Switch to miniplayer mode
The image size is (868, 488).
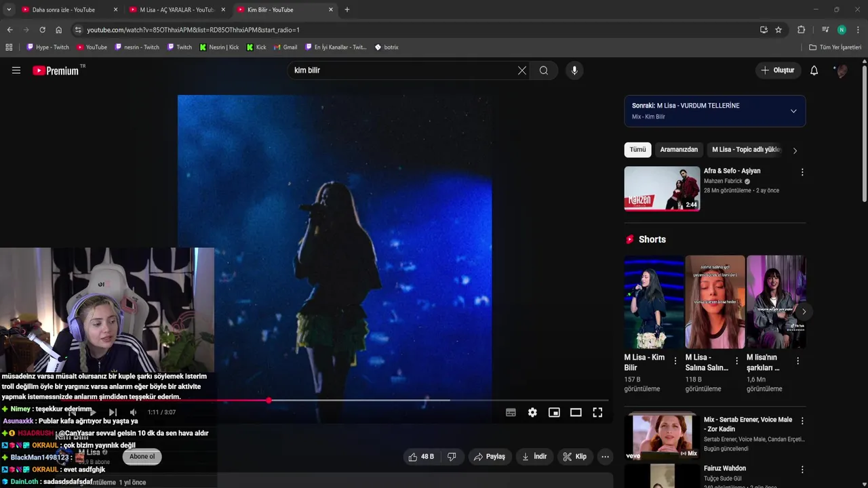coord(554,412)
